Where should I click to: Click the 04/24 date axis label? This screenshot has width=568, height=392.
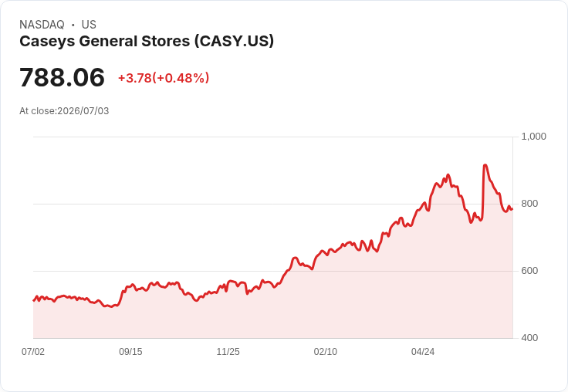(423, 351)
